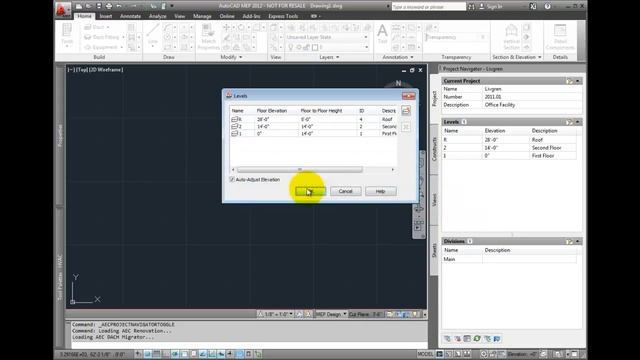Image resolution: width=640 pixels, height=360 pixels.
Task: Click the Undo arrow in quick access toolbar
Action: click(x=119, y=6)
